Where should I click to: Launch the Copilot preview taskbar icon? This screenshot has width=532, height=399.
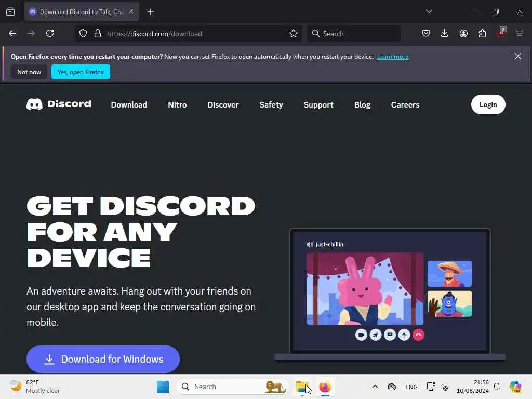pyautogui.click(x=515, y=387)
